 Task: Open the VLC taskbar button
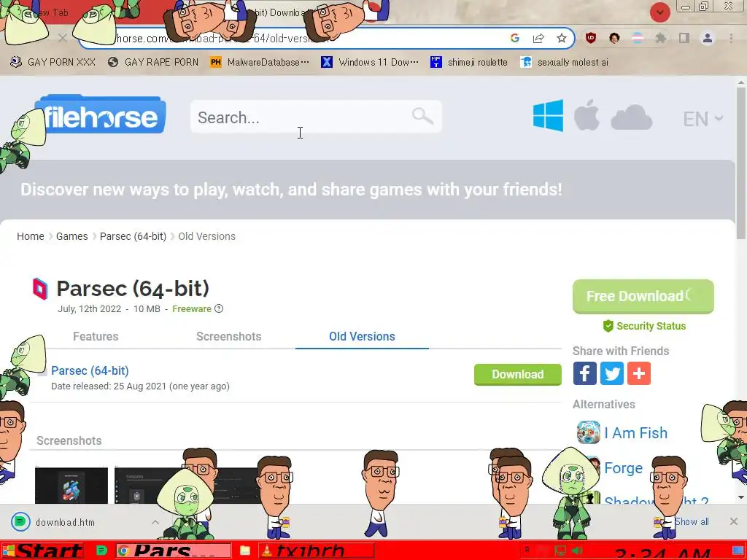(317, 551)
